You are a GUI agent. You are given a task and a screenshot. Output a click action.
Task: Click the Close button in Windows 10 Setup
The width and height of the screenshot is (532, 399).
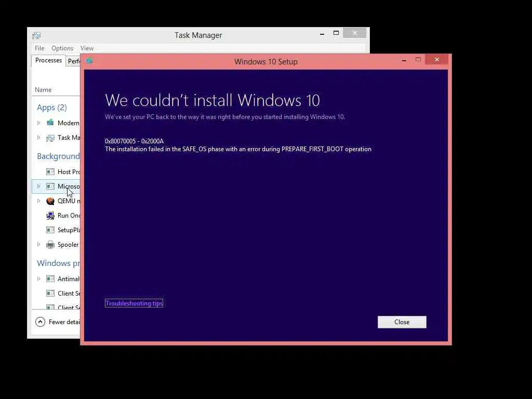pyautogui.click(x=402, y=322)
